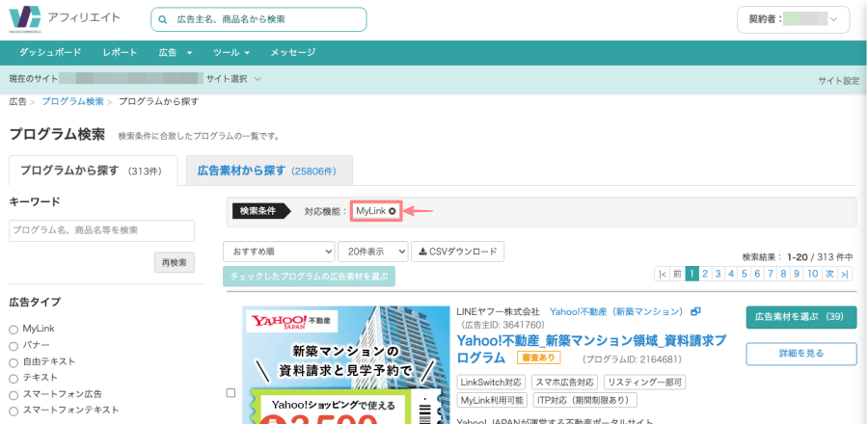The width and height of the screenshot is (868, 424).
Task: Remove the MyLink filter chip
Action: point(392,211)
